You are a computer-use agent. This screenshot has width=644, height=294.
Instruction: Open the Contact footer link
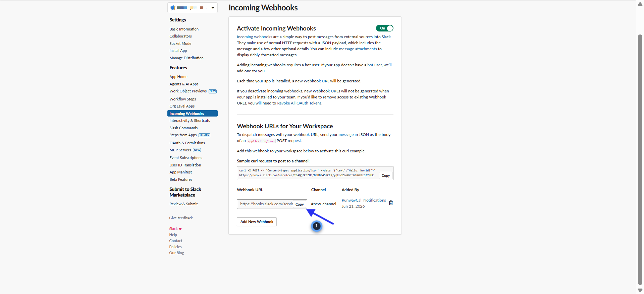coord(176,241)
